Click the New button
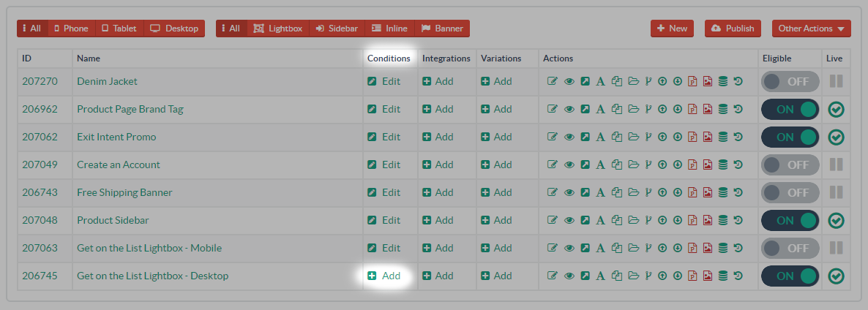Viewport: 868px width, 310px height. tap(672, 29)
